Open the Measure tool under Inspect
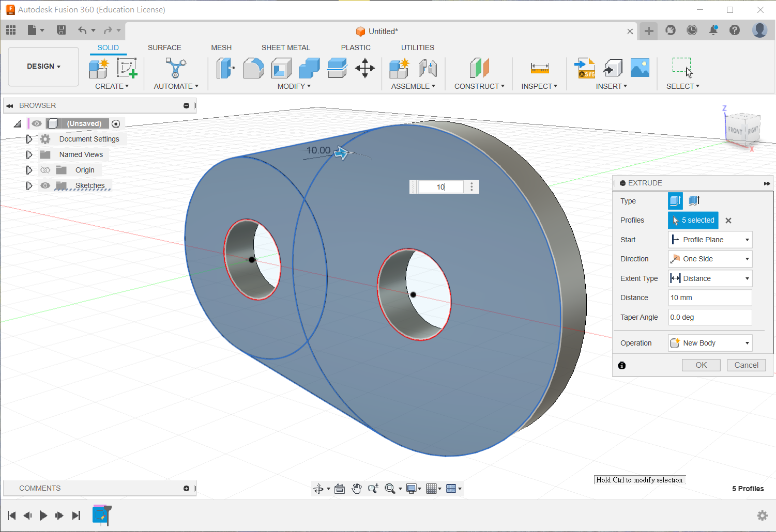 [539, 68]
